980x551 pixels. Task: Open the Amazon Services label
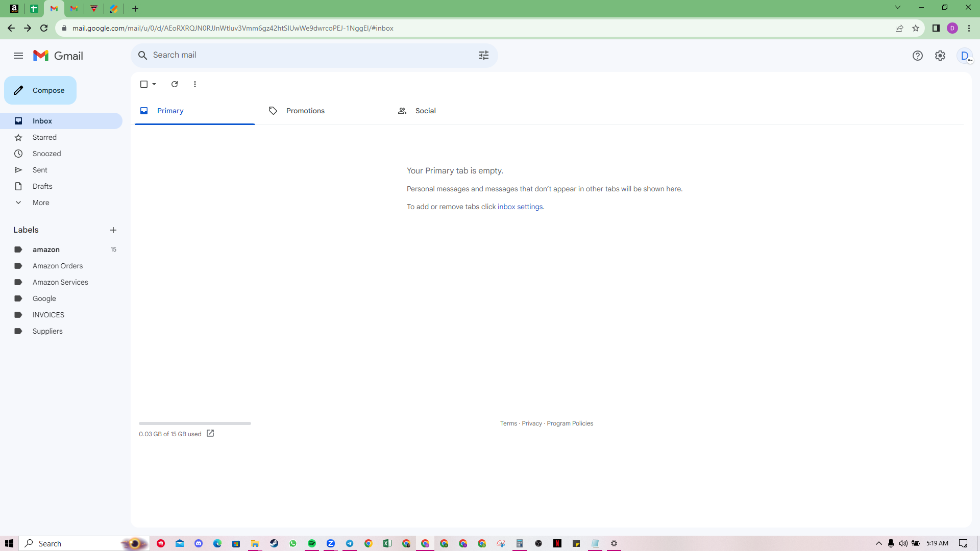tap(61, 282)
